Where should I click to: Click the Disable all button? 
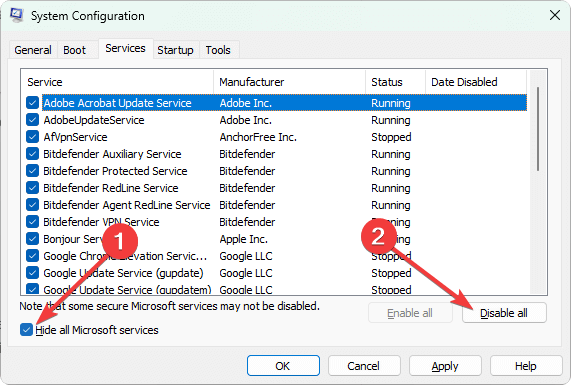(x=504, y=313)
